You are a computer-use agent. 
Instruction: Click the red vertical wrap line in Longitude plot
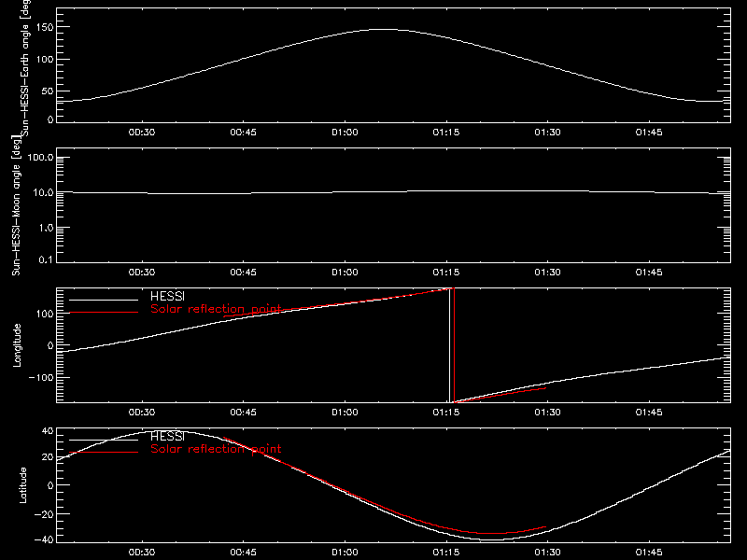click(454, 345)
